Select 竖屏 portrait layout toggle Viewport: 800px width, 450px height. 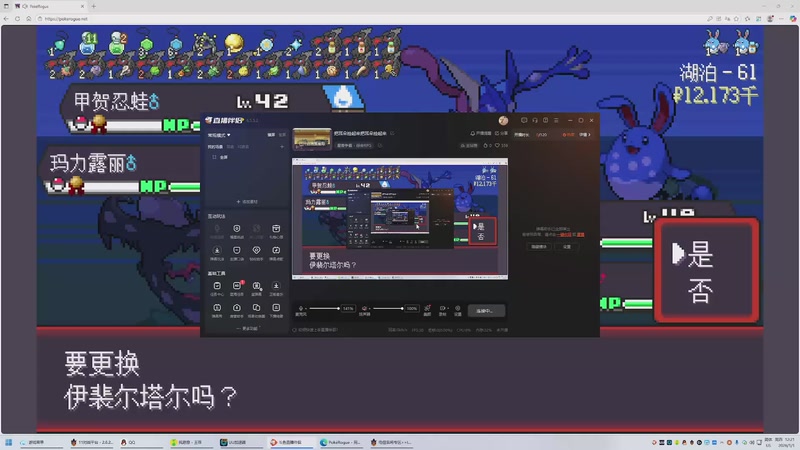[x=282, y=135]
